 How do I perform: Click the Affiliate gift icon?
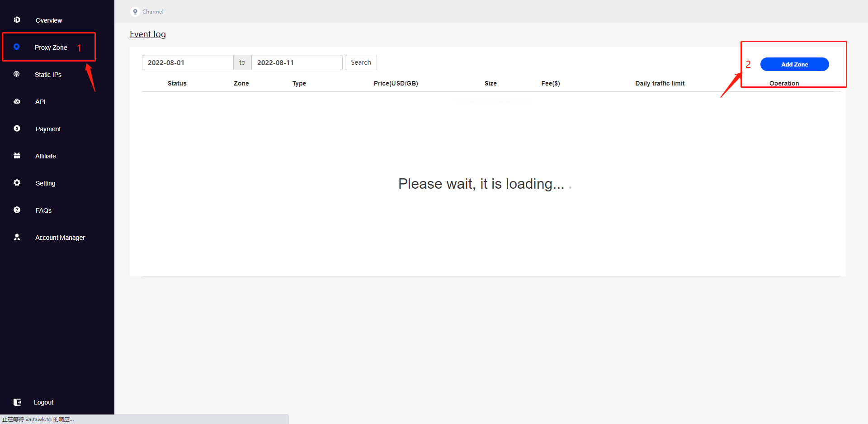[x=17, y=156]
